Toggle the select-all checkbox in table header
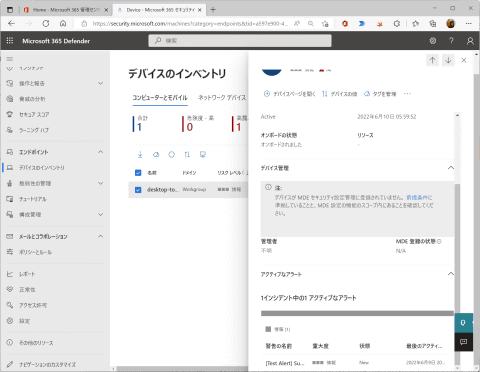Image resolution: width=480 pixels, height=372 pixels. coord(138,173)
